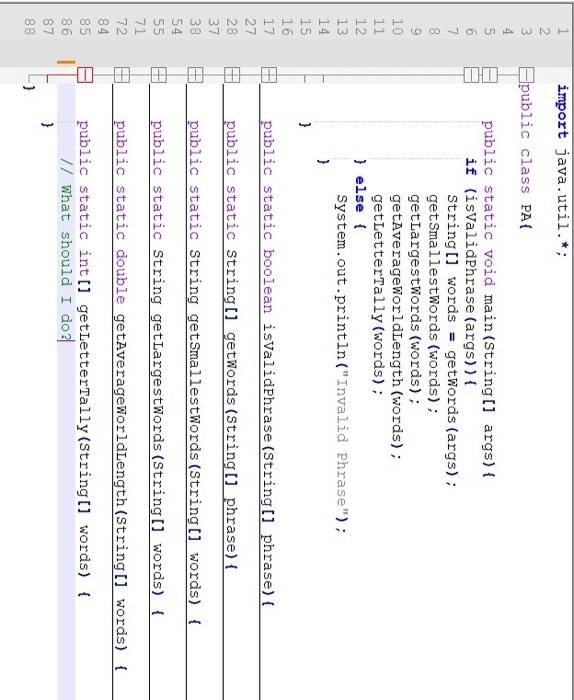Click the boolean isValidPhrase method declaration
This screenshot has height=700, width=574.
coord(268,363)
